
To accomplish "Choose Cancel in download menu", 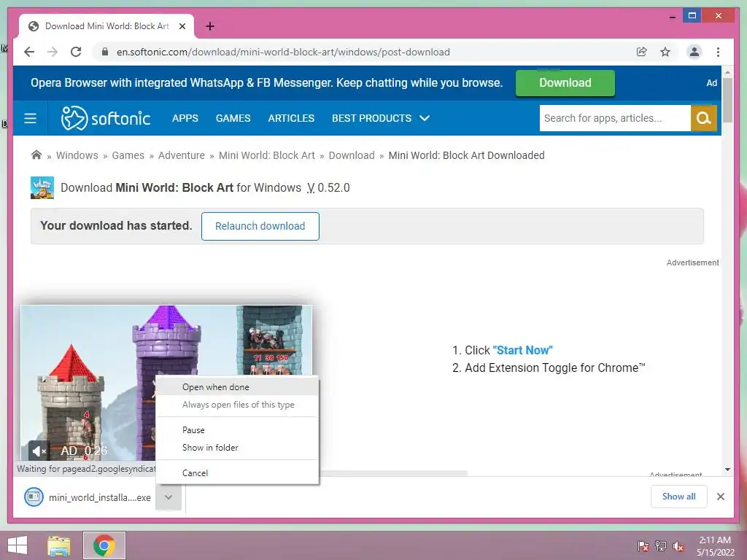I will coord(237,472).
